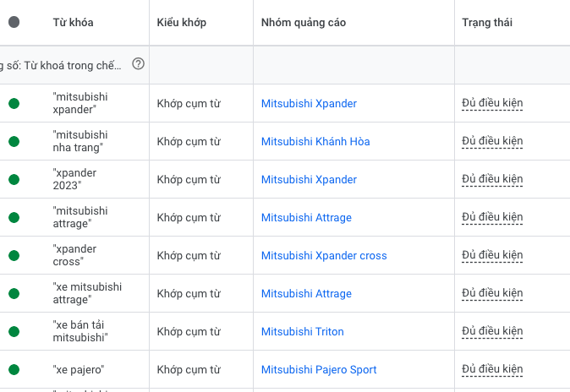
Task: Click the Nhóm quảng cáo column header
Action: [303, 23]
